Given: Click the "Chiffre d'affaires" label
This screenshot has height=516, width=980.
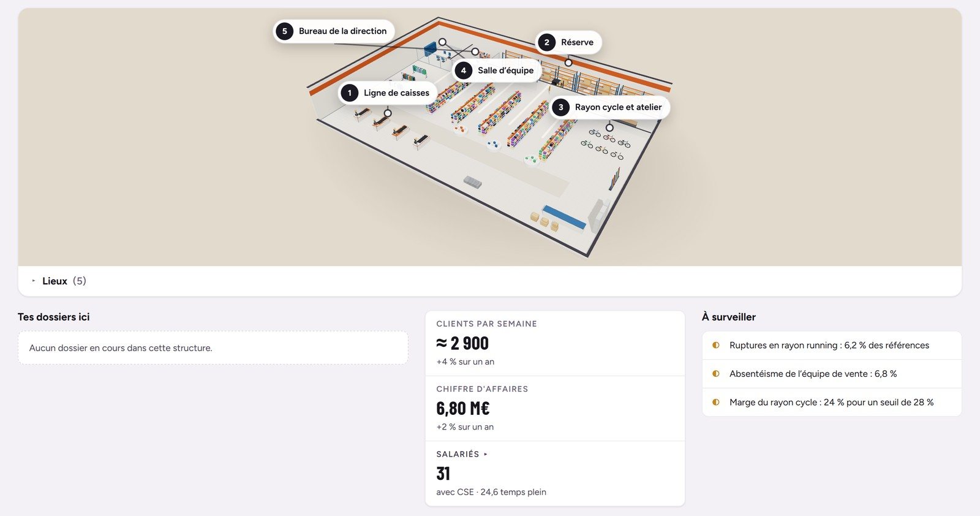Looking at the screenshot, I should pyautogui.click(x=482, y=389).
